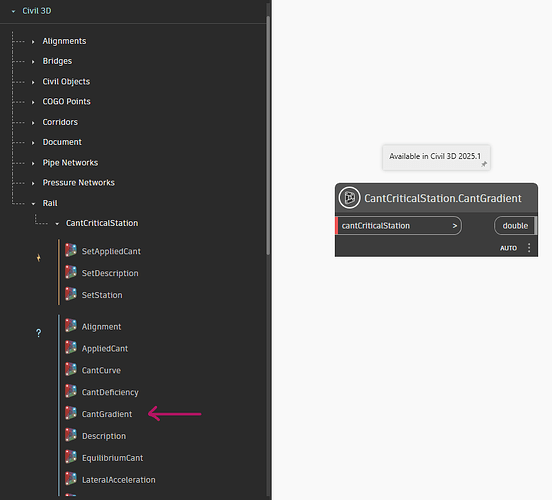Click the SetDescription node icon
This screenshot has width=552, height=500.
[71, 273]
